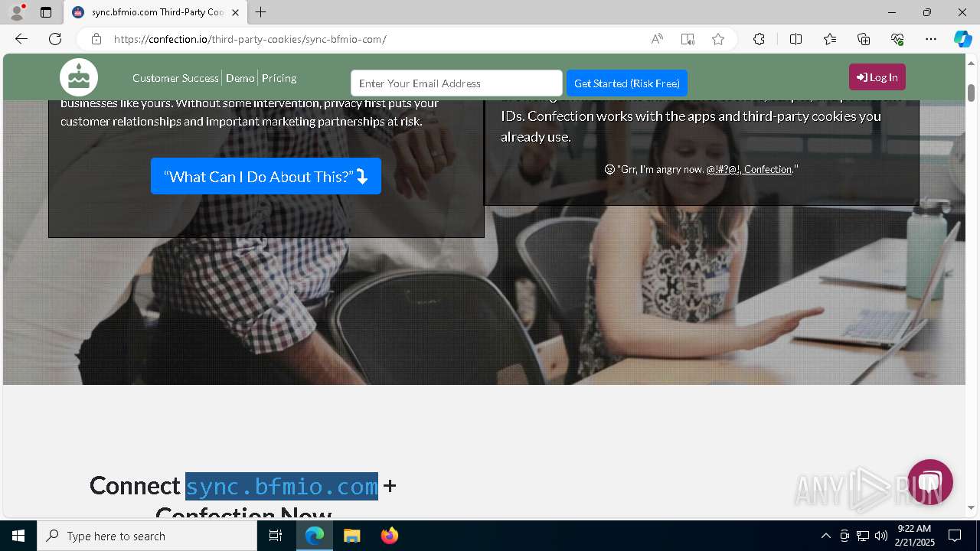The image size is (980, 551).
Task: Click the taskbar search box
Action: pyautogui.click(x=147, y=536)
